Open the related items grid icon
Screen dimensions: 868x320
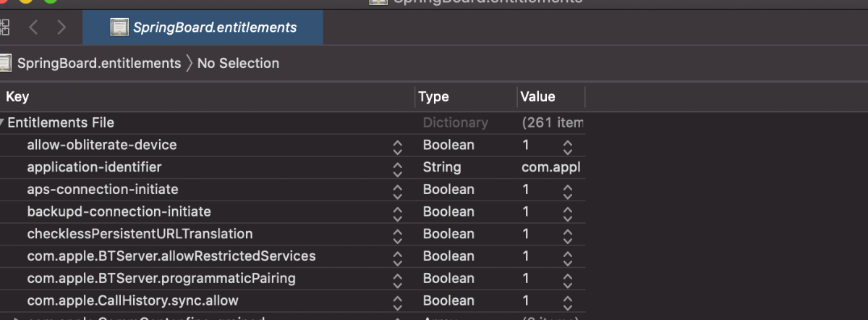click(x=4, y=28)
